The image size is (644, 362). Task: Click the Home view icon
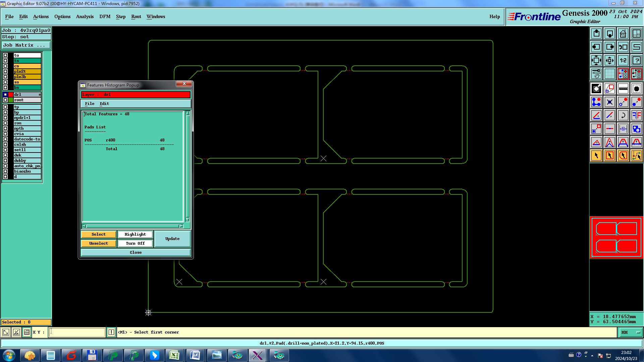tap(623, 34)
